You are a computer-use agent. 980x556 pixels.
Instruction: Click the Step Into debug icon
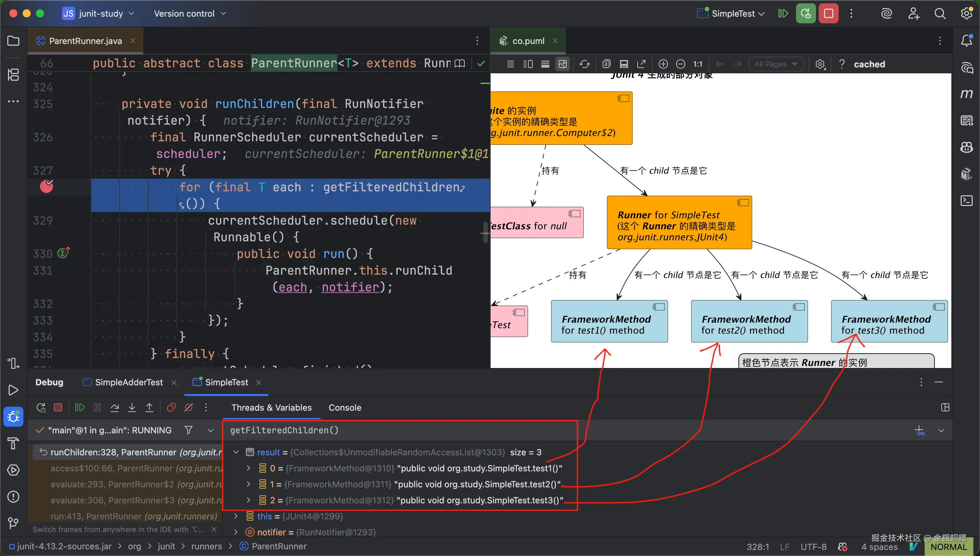click(x=132, y=407)
